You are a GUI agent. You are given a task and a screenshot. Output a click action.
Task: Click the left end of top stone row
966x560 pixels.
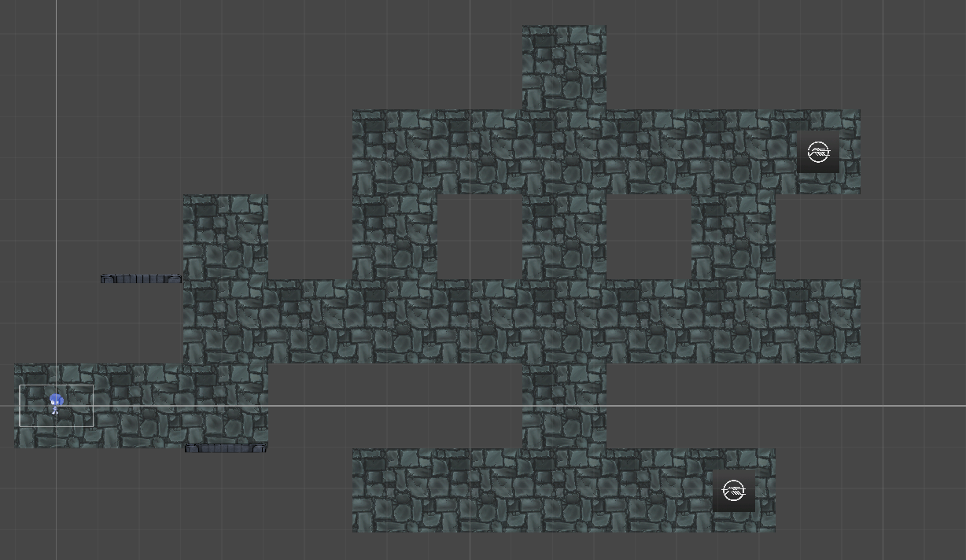374,152
